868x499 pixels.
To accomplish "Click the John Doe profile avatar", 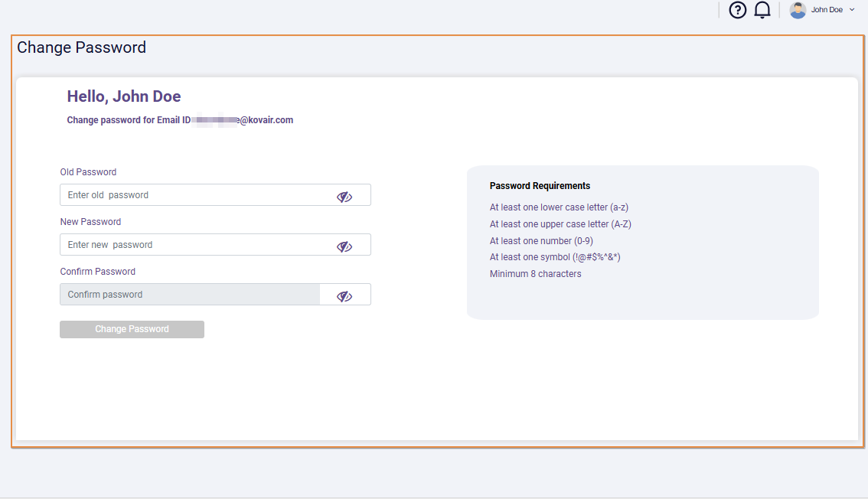I will (x=797, y=9).
